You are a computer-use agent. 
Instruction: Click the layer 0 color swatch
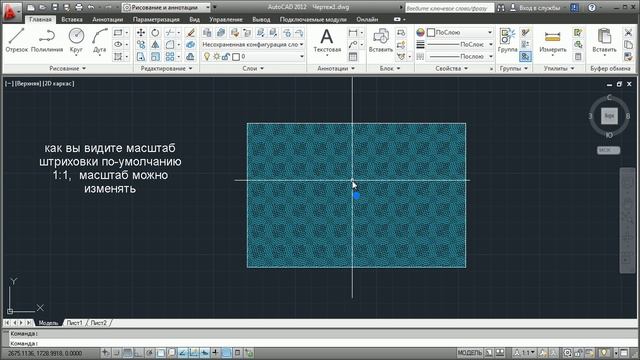236,57
